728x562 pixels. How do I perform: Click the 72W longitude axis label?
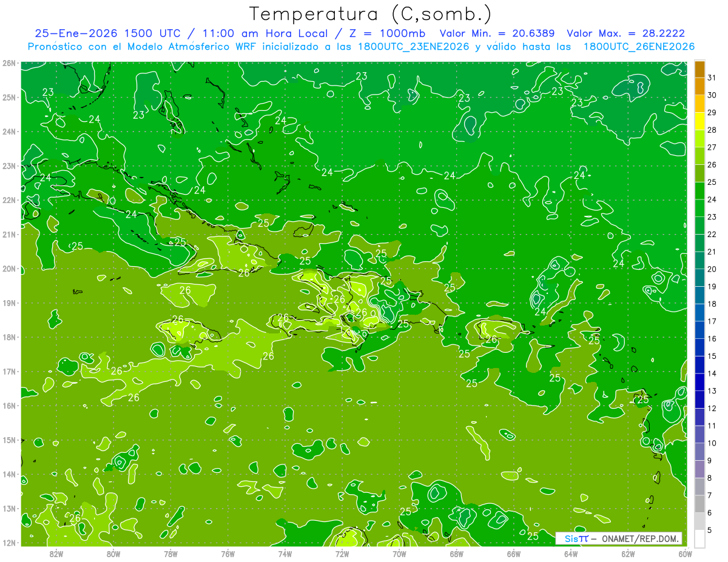click(342, 554)
